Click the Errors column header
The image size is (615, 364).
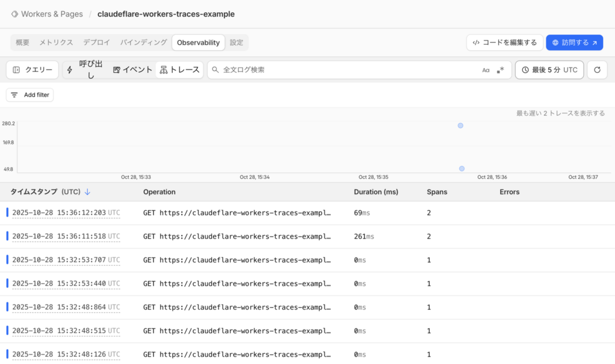click(510, 192)
